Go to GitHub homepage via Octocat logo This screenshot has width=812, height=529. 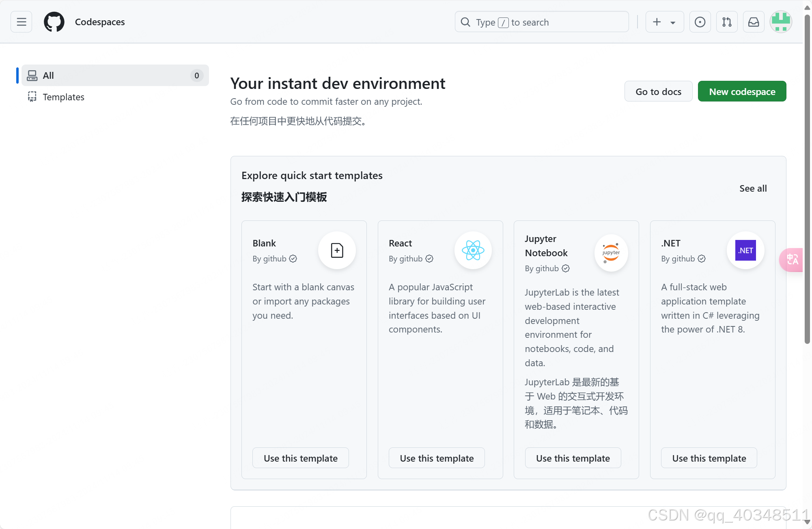[x=54, y=22]
